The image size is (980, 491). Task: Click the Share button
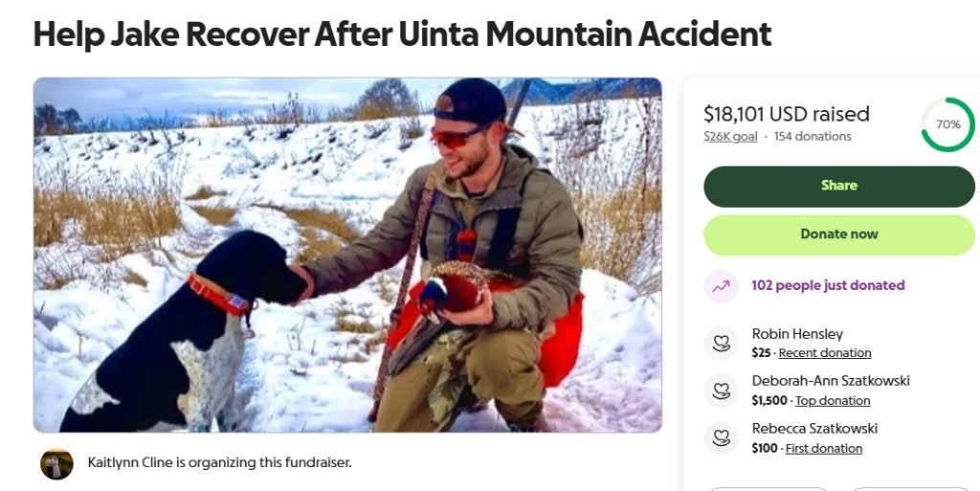pyautogui.click(x=838, y=186)
